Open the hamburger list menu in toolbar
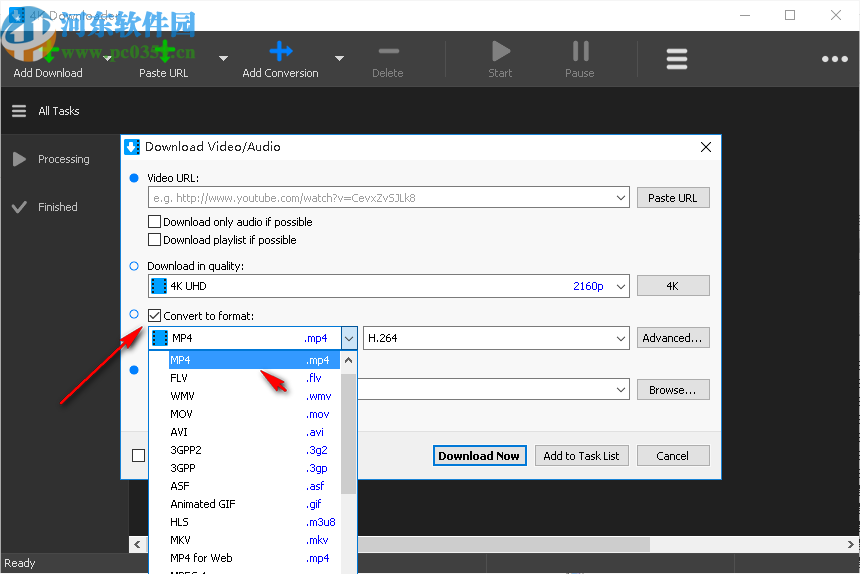The image size is (860, 574). [x=677, y=59]
